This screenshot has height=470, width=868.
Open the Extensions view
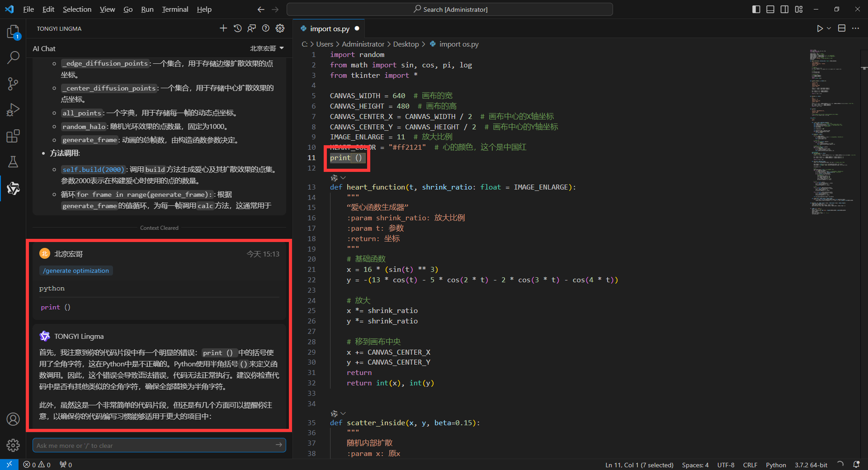click(13, 136)
